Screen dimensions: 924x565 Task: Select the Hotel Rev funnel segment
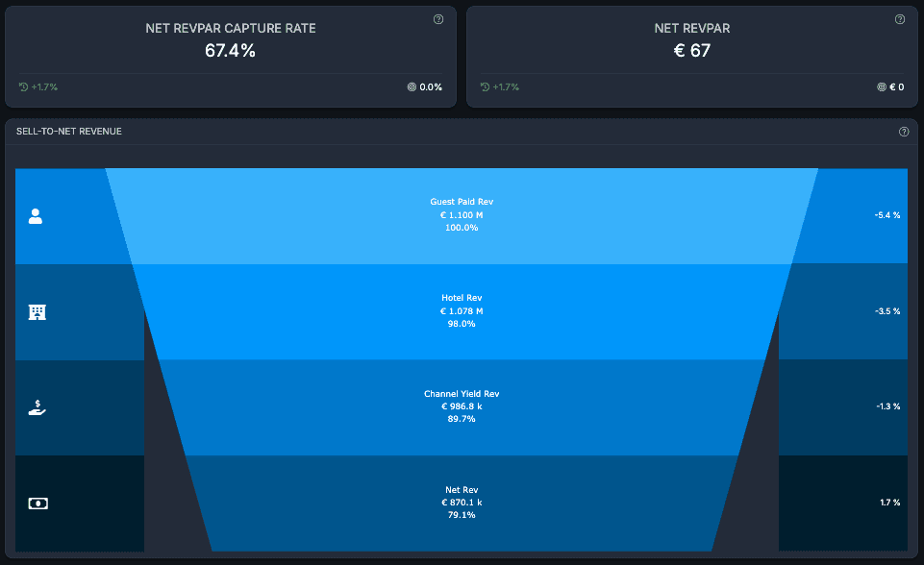pos(462,311)
